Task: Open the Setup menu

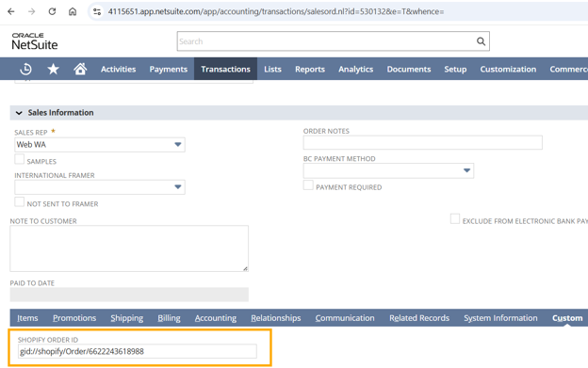Action: tap(455, 70)
